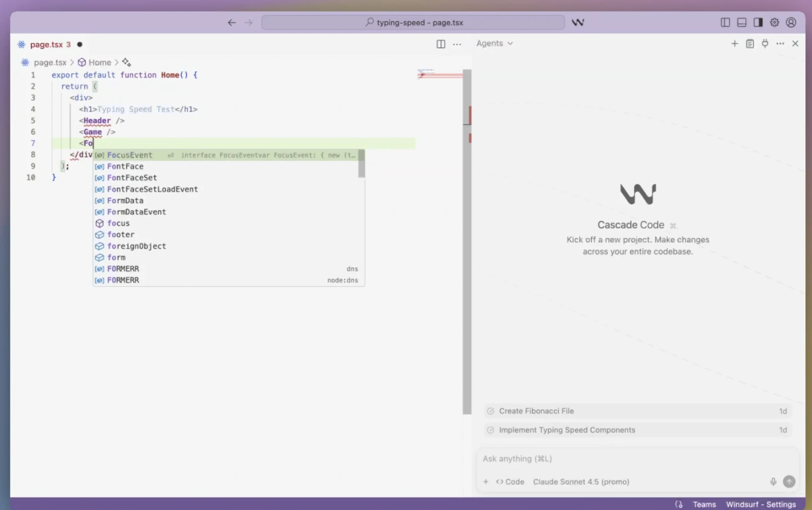Viewport: 812px width, 510px height.
Task: Close the Cascade panel
Action: [795, 43]
